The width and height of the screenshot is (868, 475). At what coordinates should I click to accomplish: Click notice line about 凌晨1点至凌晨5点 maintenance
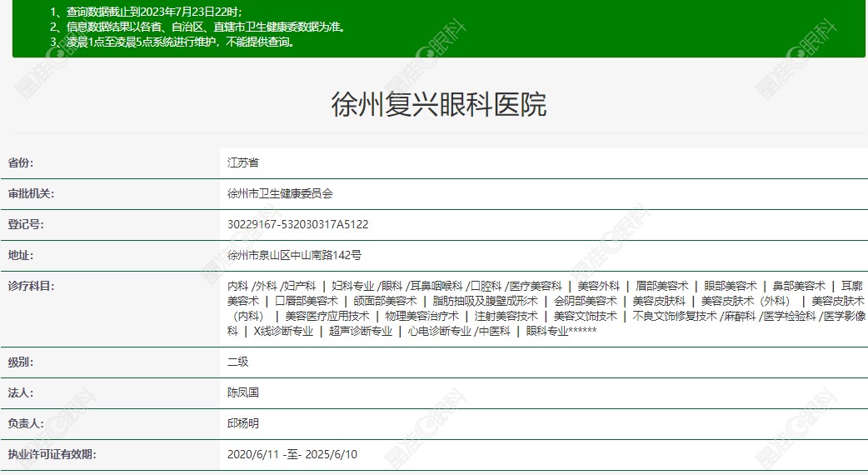[172, 42]
